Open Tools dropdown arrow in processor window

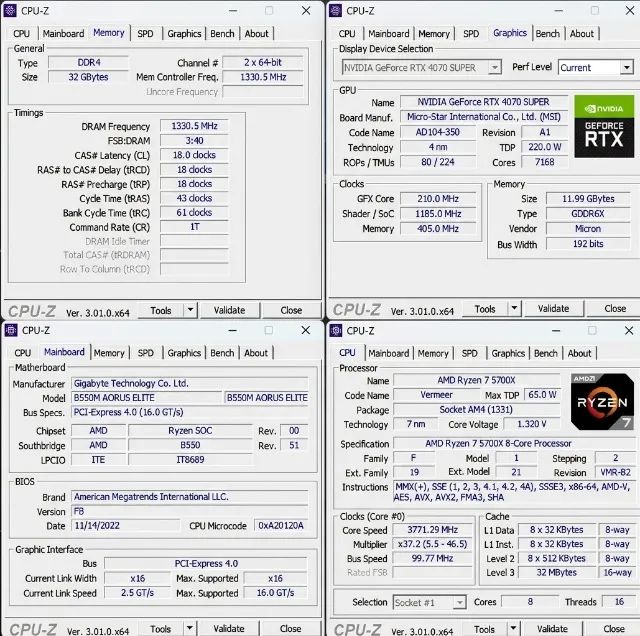(x=513, y=629)
